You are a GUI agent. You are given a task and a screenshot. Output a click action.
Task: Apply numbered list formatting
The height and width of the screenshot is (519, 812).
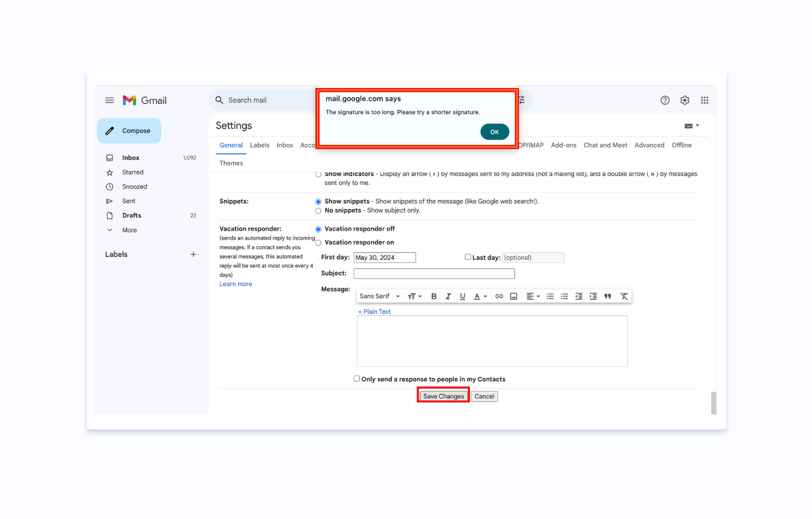(550, 297)
